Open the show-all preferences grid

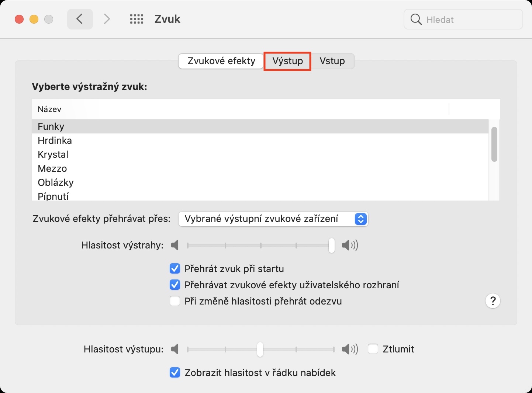(137, 19)
